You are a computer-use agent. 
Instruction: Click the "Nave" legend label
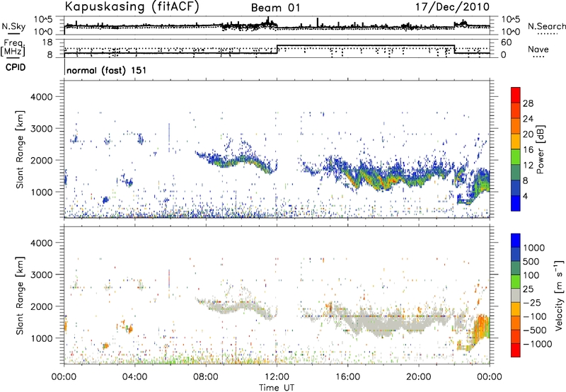[538, 49]
